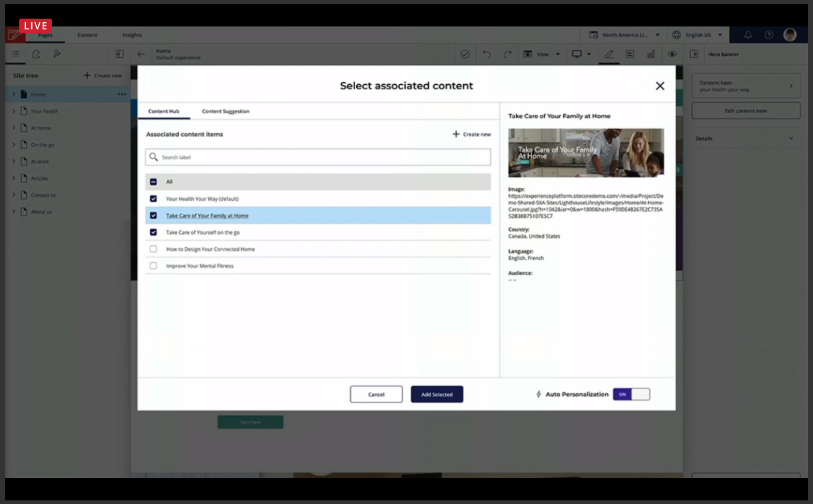Screen dimensions: 813x504
Task: Click the preview eye icon
Action: tap(672, 54)
